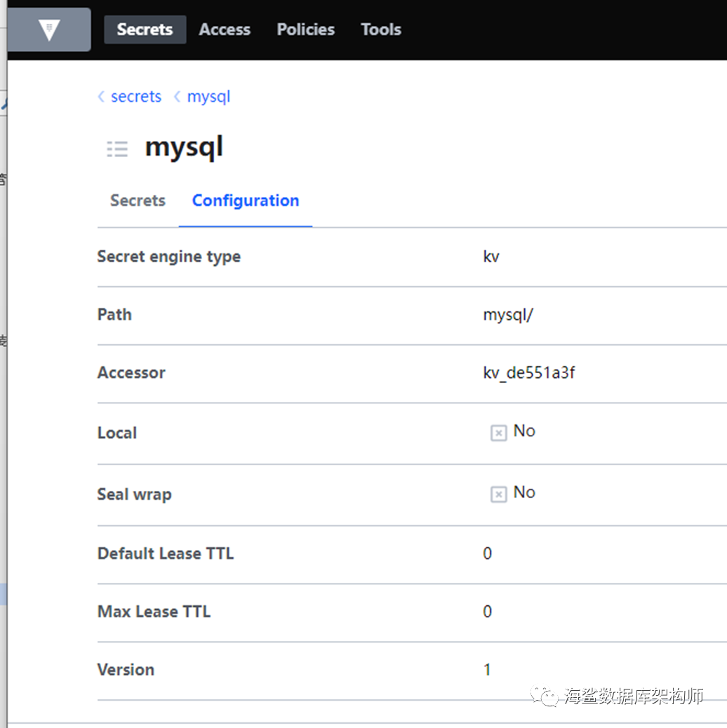Click the 'Secret engine type' label

(169, 257)
